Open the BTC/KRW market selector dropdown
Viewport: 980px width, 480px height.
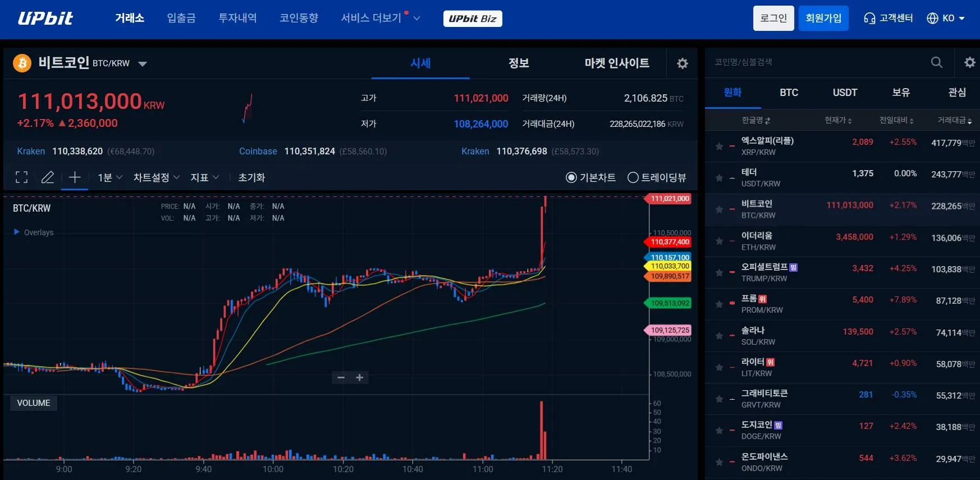(143, 63)
